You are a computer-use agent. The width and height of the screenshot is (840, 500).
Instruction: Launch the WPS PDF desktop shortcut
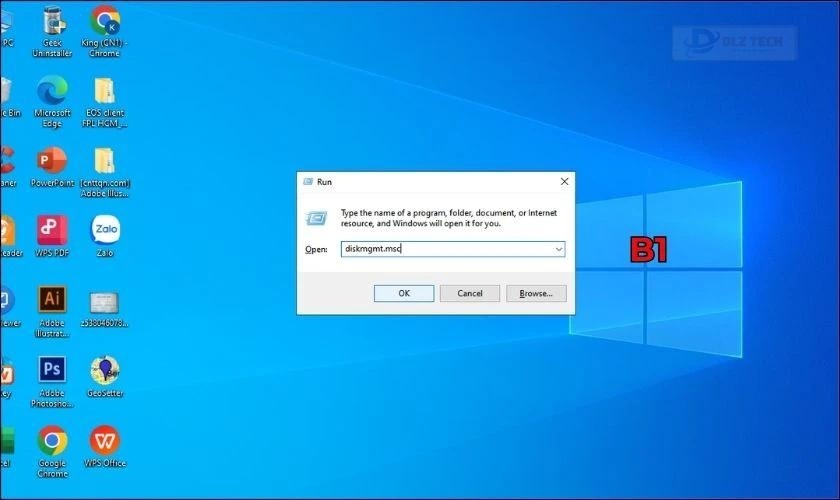point(52,236)
